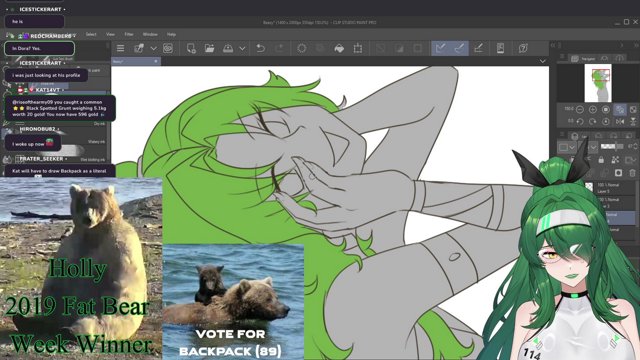Viewport: 640px width, 360px height.
Task: Toggle Flip Horizontal in Navigator
Action: pyautogui.click(x=620, y=122)
